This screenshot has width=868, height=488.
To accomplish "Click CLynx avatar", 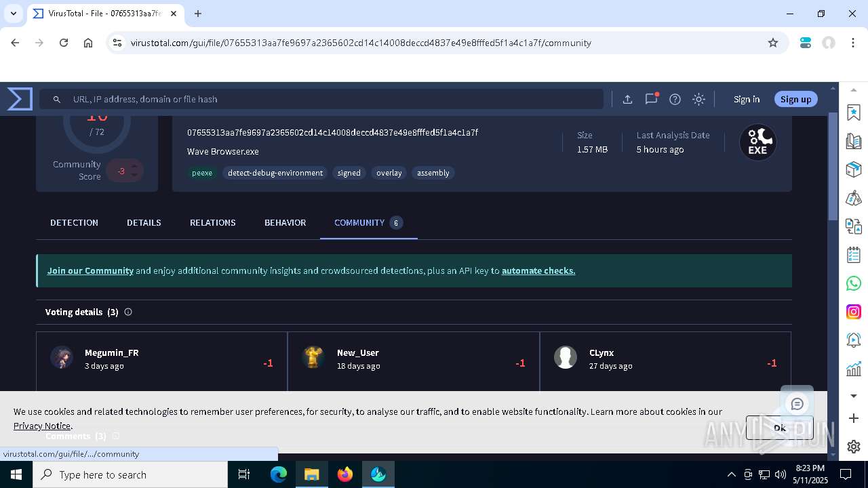I will tap(565, 357).
